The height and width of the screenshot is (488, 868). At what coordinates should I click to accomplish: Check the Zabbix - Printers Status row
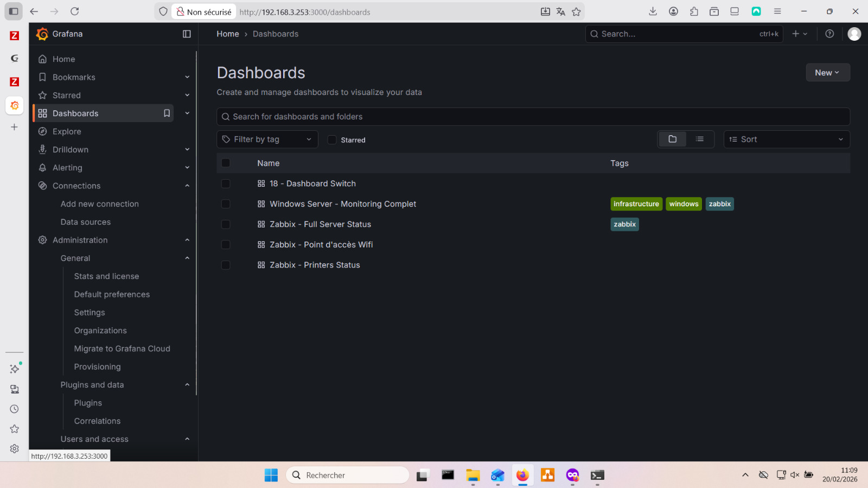point(226,265)
